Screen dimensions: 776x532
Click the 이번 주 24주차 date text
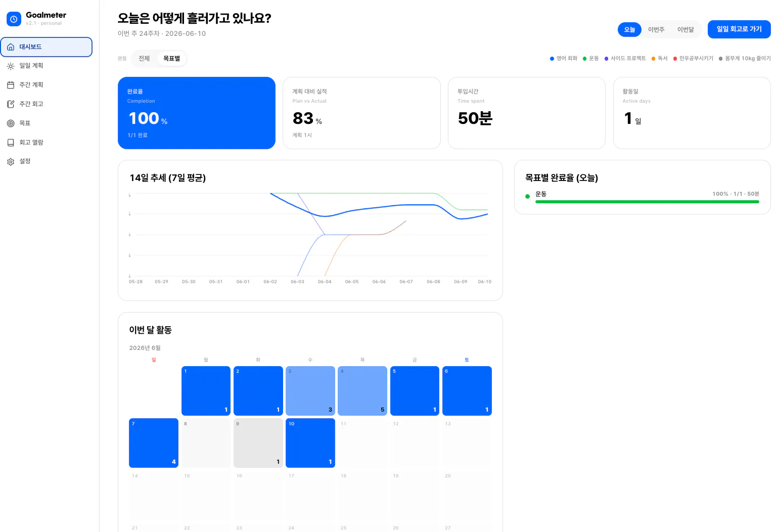point(162,33)
